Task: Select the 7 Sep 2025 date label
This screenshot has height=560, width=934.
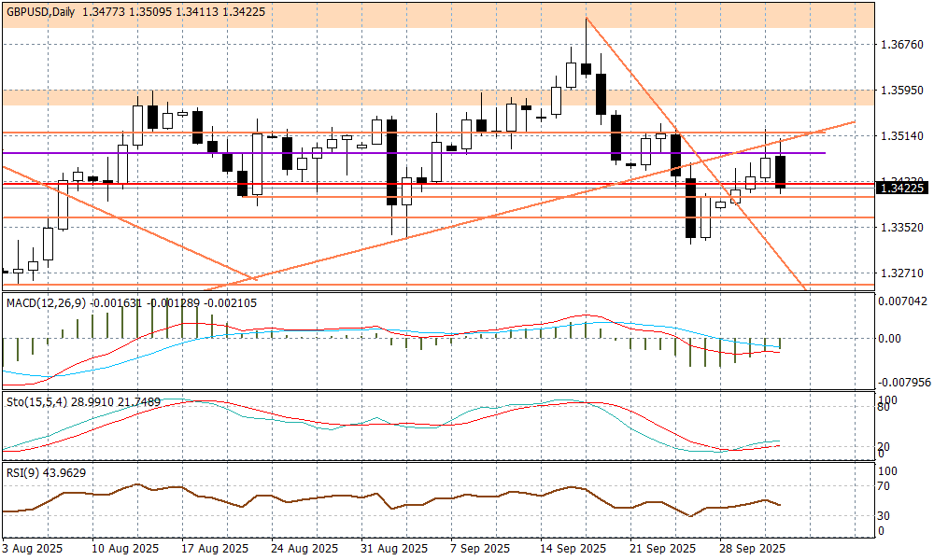Action: click(479, 548)
